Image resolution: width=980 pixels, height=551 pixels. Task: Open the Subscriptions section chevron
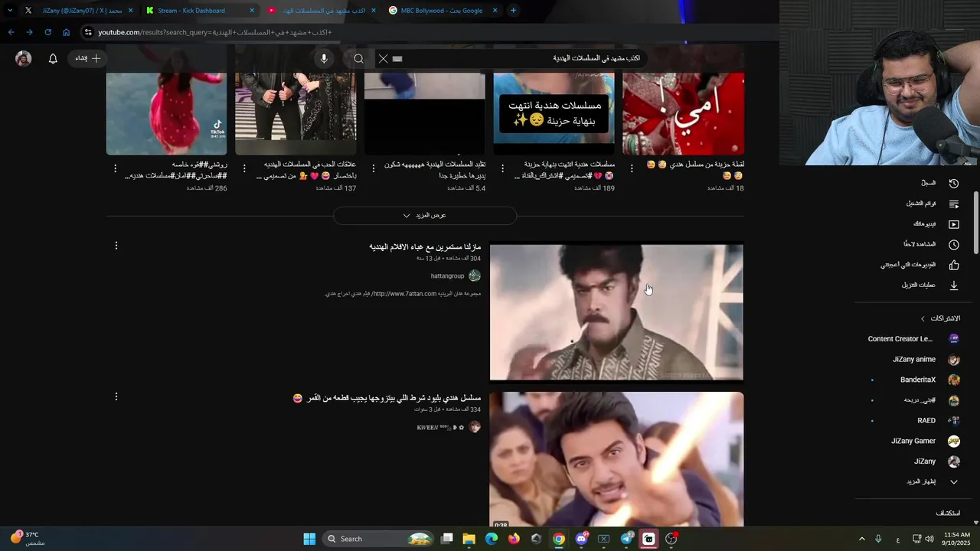(x=923, y=318)
